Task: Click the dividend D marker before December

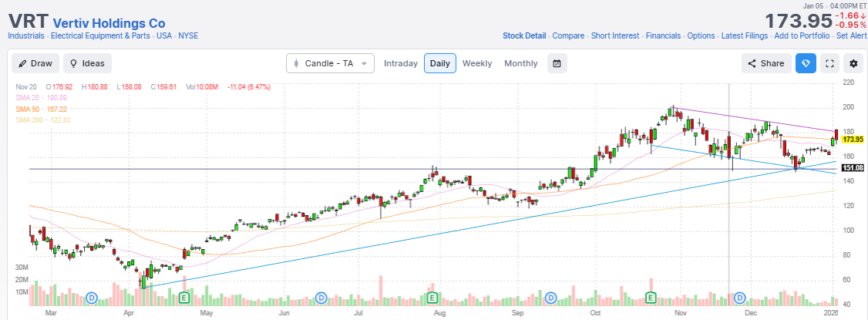Action: pyautogui.click(x=739, y=298)
